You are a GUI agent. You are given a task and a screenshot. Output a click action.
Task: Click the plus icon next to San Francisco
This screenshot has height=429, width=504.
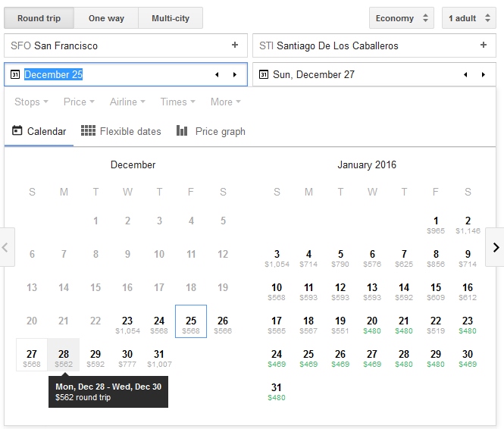point(235,45)
